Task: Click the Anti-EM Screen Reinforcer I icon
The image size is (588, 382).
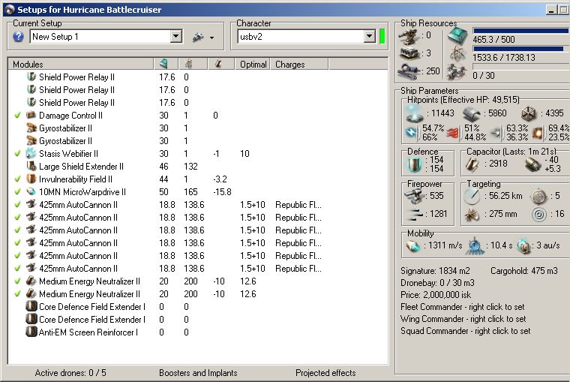Action: 31,332
